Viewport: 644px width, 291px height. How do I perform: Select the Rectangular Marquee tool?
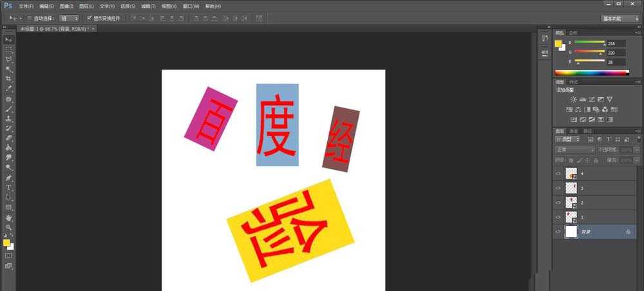pos(9,50)
